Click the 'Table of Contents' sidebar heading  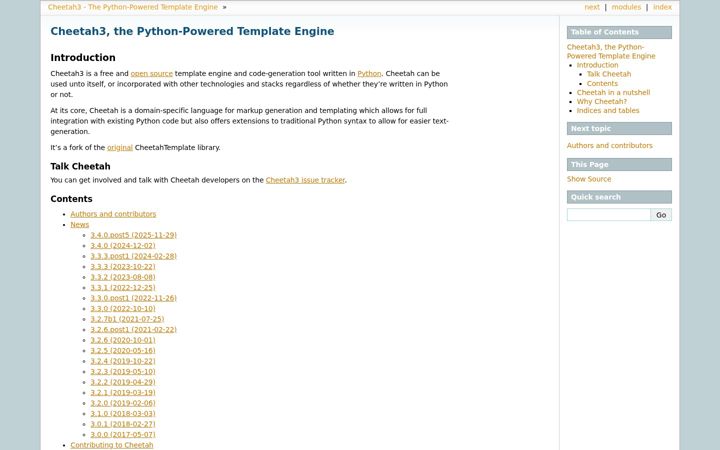(x=619, y=32)
